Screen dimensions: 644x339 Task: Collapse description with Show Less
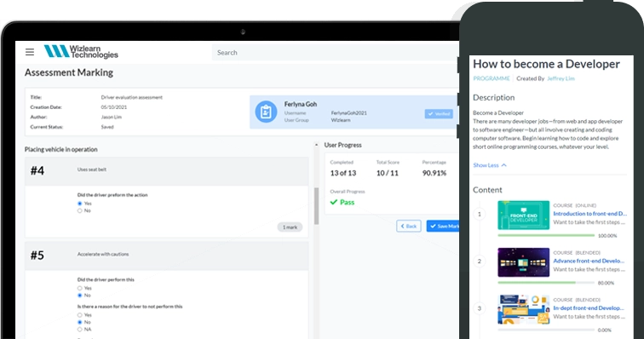[x=490, y=165]
